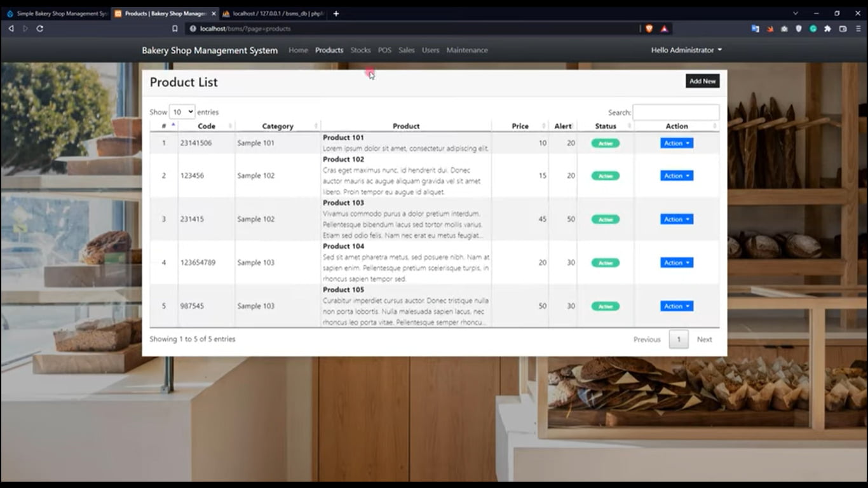
Task: Open the Stocks navigation menu item
Action: [360, 50]
